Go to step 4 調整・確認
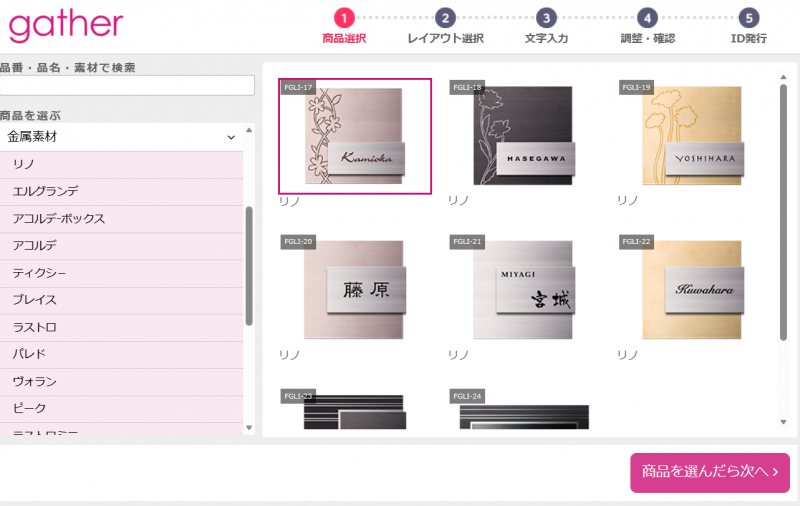800x506 pixels. pos(648,18)
